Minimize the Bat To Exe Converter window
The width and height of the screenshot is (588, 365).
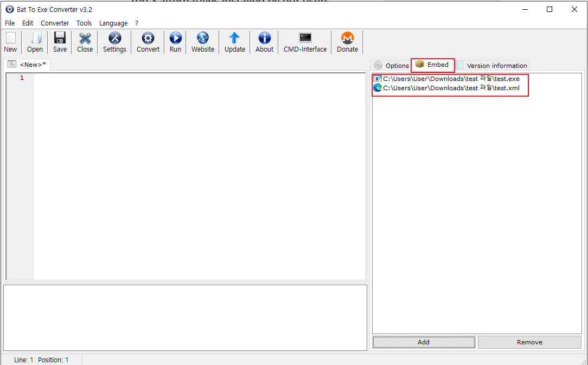coord(525,9)
